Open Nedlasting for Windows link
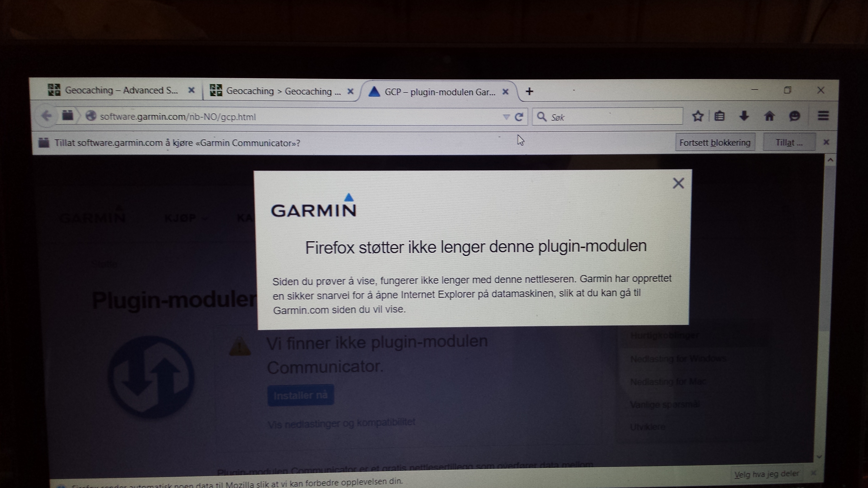The image size is (868, 488). [x=678, y=358]
